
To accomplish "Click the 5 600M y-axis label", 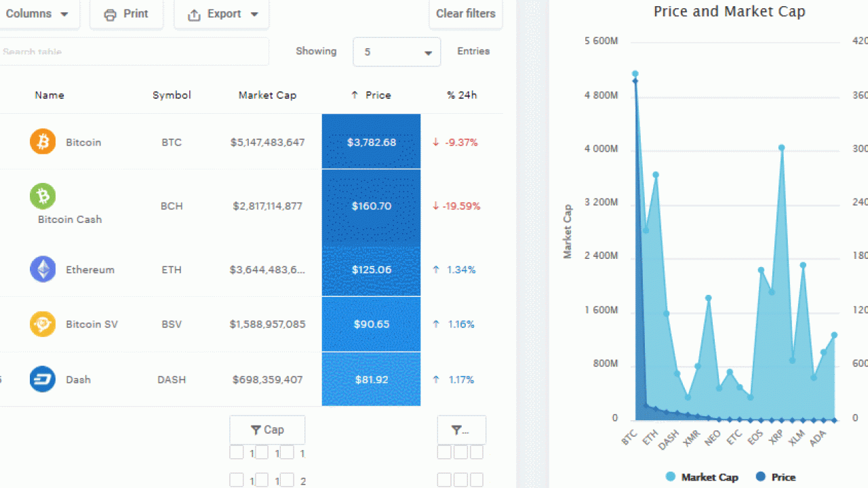I will (x=601, y=41).
